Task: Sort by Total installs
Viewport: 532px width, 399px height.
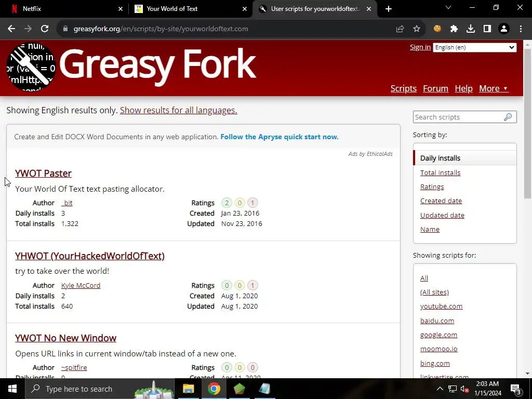Action: coord(441,172)
